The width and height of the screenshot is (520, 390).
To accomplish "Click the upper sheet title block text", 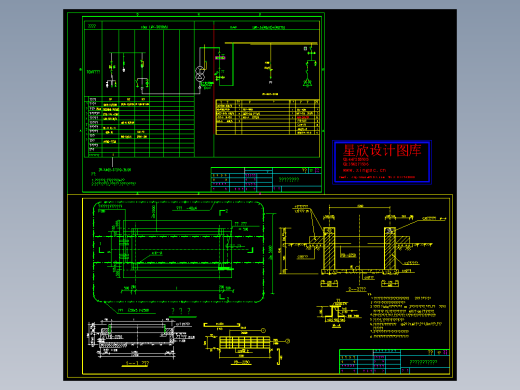I will point(289,180).
